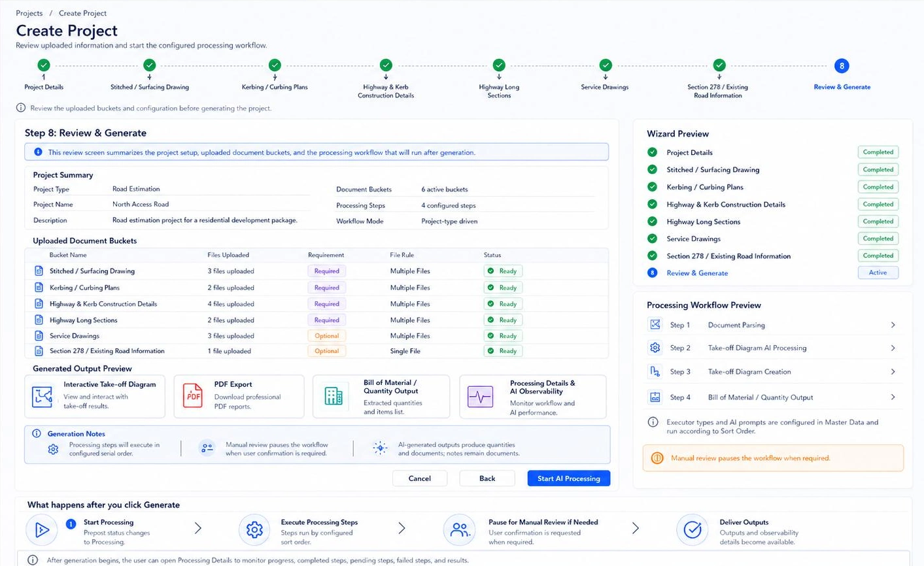Click the Processing Details pulse monitor icon
The width and height of the screenshot is (924, 566).
(x=480, y=397)
